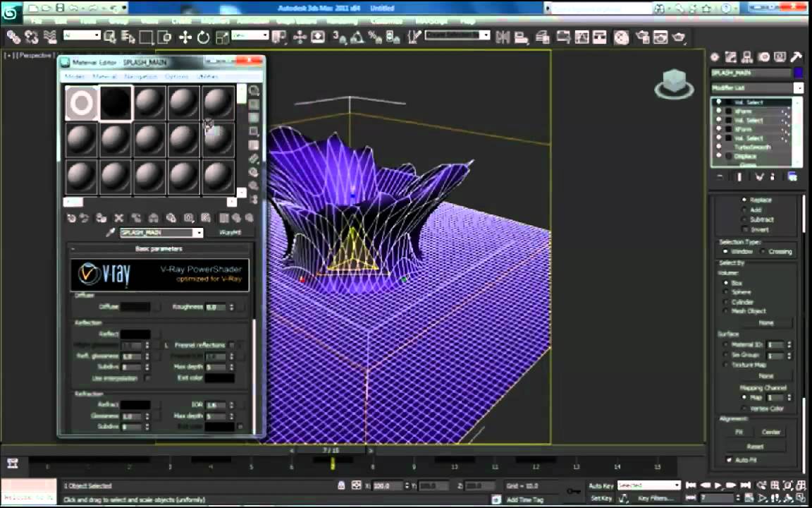Toggle the Angle Snap icon

point(357,37)
